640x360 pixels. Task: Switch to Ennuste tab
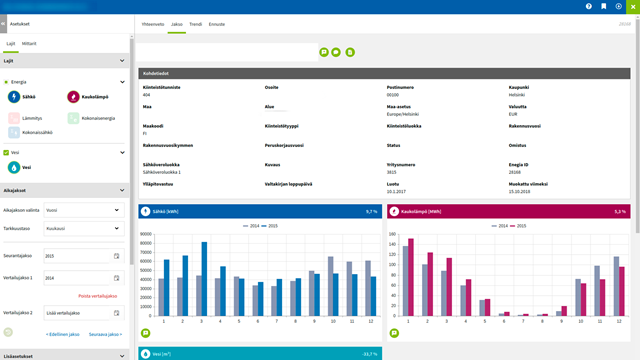(x=217, y=24)
